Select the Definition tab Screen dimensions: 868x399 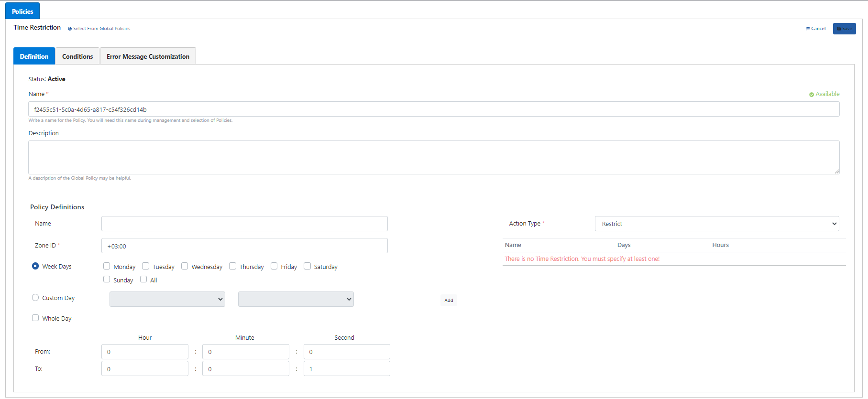point(34,56)
